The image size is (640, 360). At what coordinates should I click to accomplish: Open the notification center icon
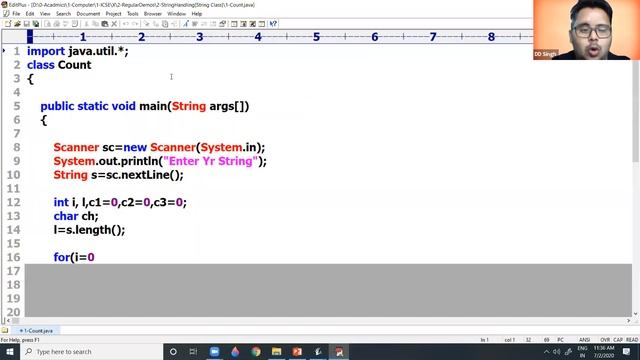[627, 351]
